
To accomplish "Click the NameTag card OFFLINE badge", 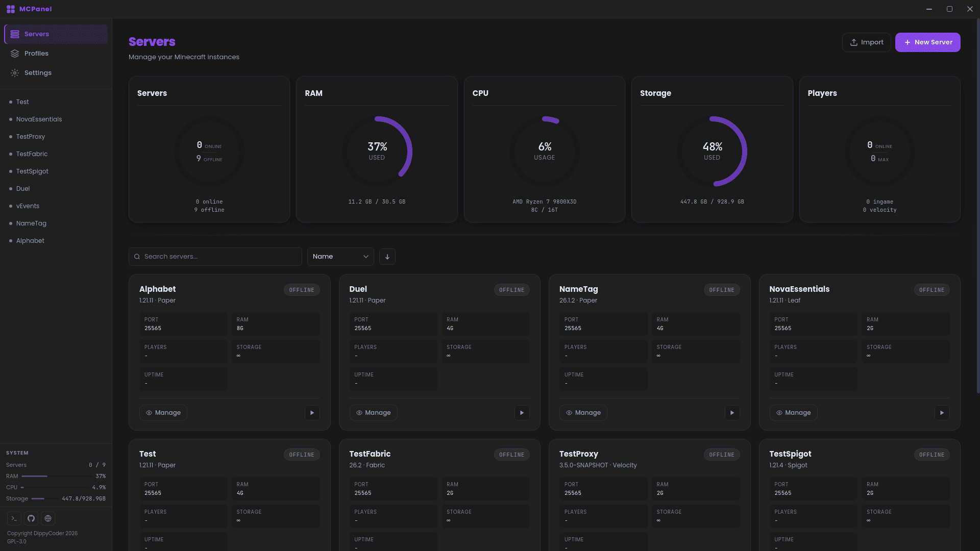I will click(722, 290).
